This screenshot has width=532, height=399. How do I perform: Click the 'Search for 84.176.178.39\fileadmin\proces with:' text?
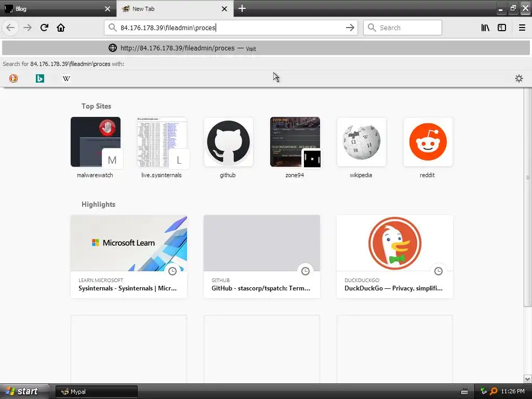63,64
